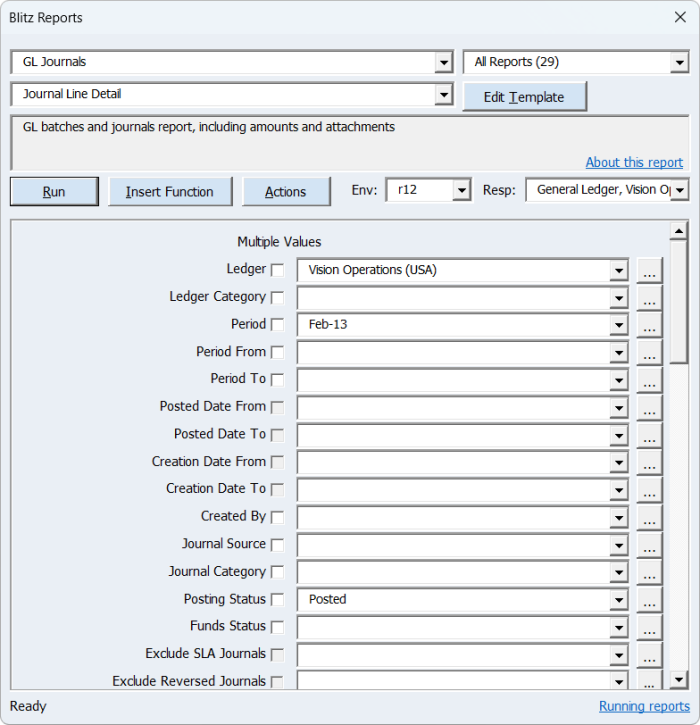Image resolution: width=700 pixels, height=725 pixels.
Task: Open the All Reports (29) dropdown
Action: pos(679,62)
